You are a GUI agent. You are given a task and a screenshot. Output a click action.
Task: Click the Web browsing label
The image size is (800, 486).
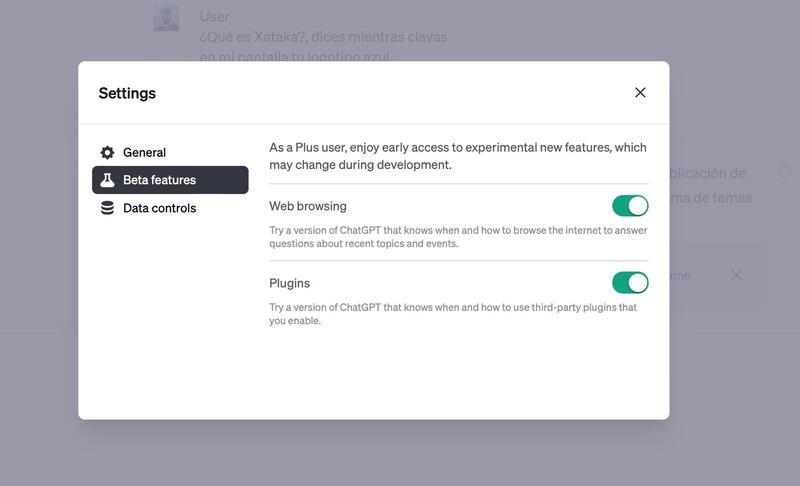[x=308, y=206]
